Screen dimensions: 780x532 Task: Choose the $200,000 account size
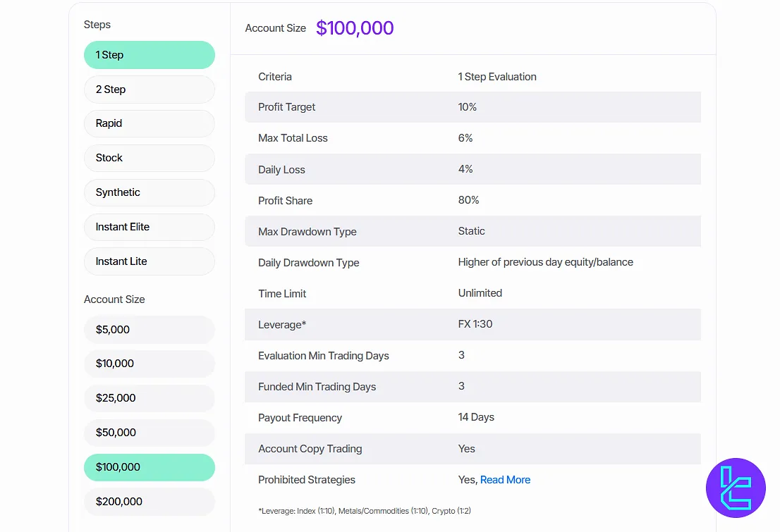pos(149,502)
